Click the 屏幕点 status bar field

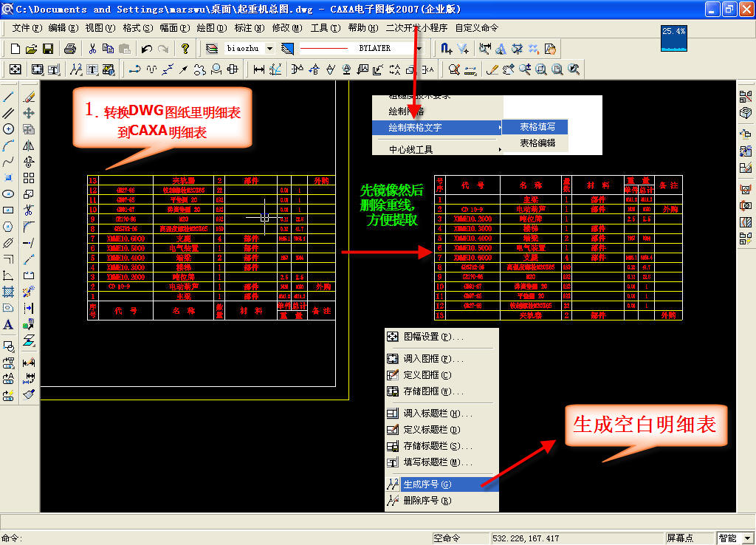pyautogui.click(x=689, y=538)
